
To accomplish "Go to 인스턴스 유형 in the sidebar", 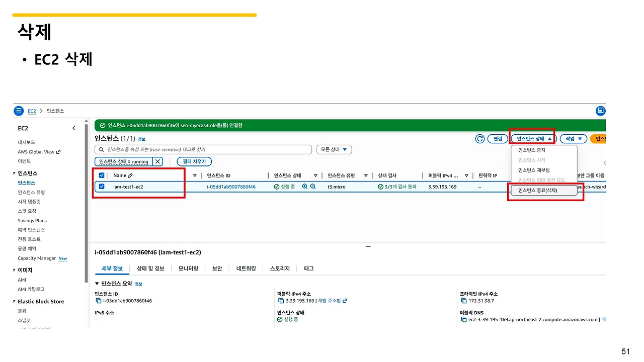I will [31, 192].
